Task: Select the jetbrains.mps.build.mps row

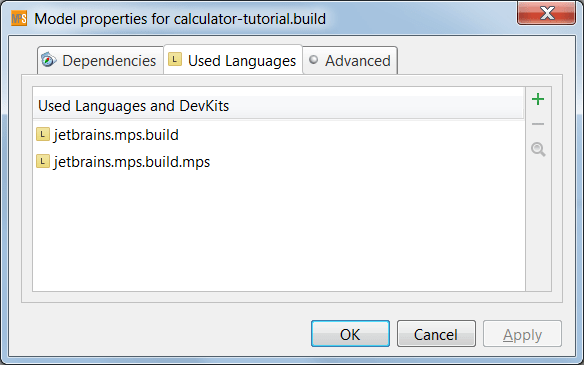Action: [278, 162]
